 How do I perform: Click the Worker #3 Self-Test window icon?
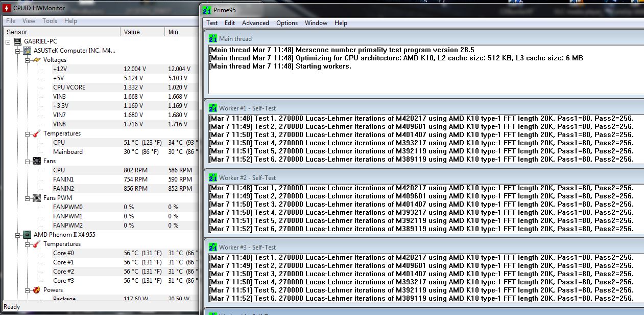click(213, 247)
